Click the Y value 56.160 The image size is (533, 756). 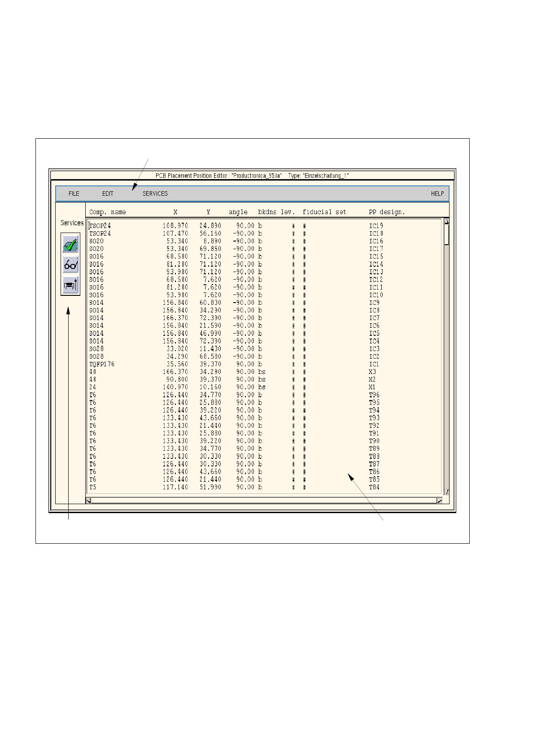[210, 233]
